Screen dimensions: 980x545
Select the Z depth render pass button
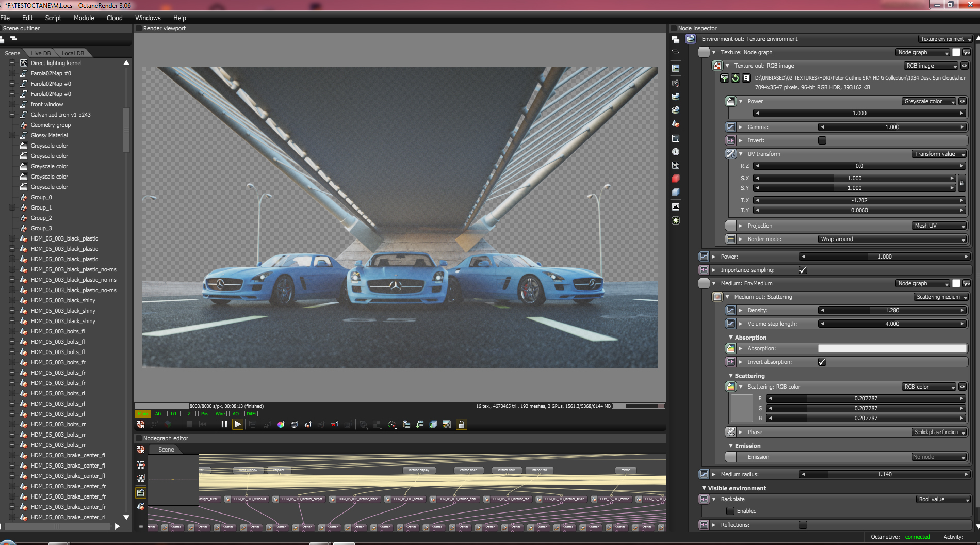pos(189,413)
